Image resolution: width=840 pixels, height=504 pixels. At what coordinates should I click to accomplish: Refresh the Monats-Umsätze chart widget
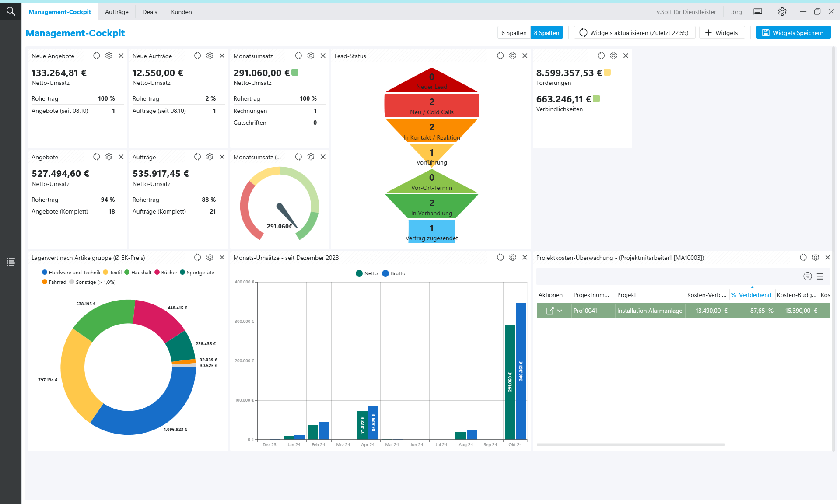[x=500, y=257]
